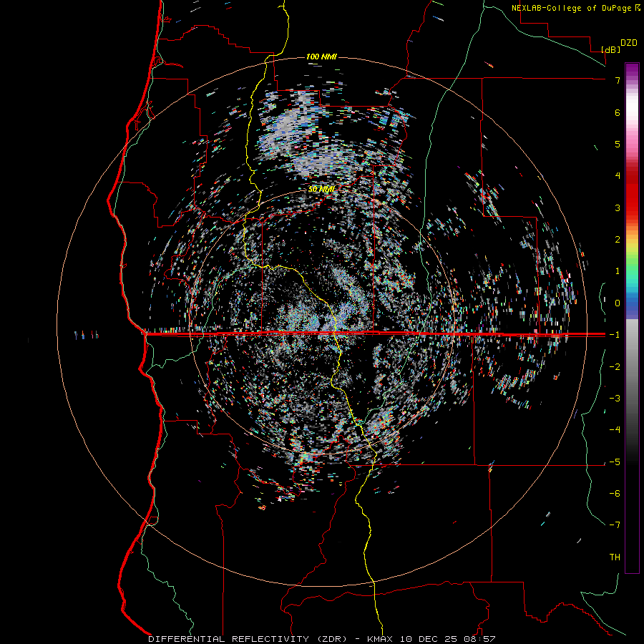The width and height of the screenshot is (644, 644).
Task: Select the -4 scale label
Action: 615,430
